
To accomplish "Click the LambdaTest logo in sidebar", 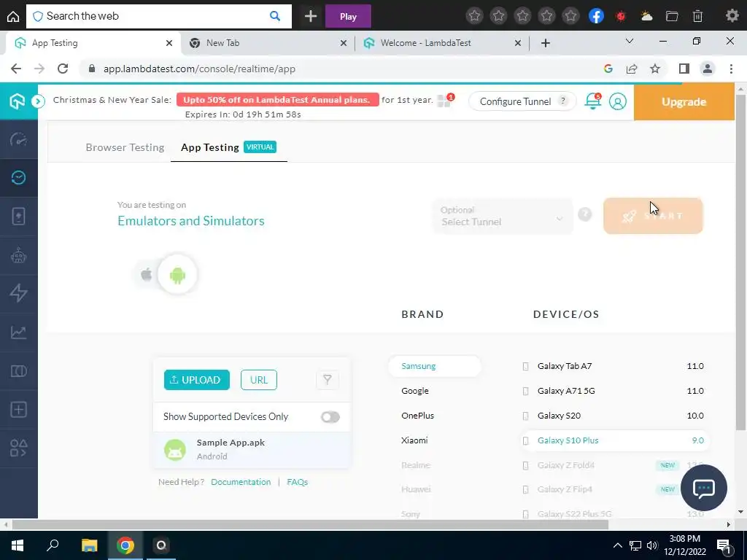I will coord(18,101).
